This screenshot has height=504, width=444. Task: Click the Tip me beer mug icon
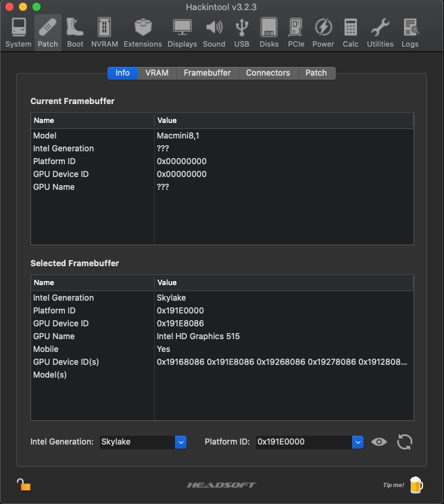click(x=416, y=484)
